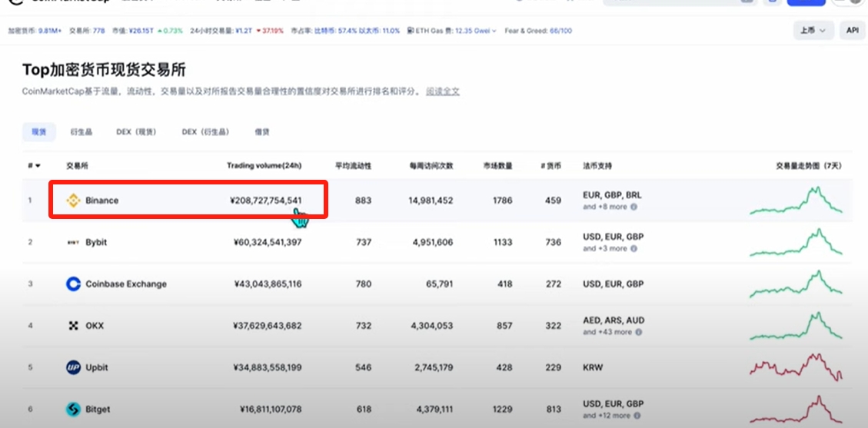Viewport: 868px width, 428px height.
Task: Click the Upbit logo icon
Action: [73, 367]
